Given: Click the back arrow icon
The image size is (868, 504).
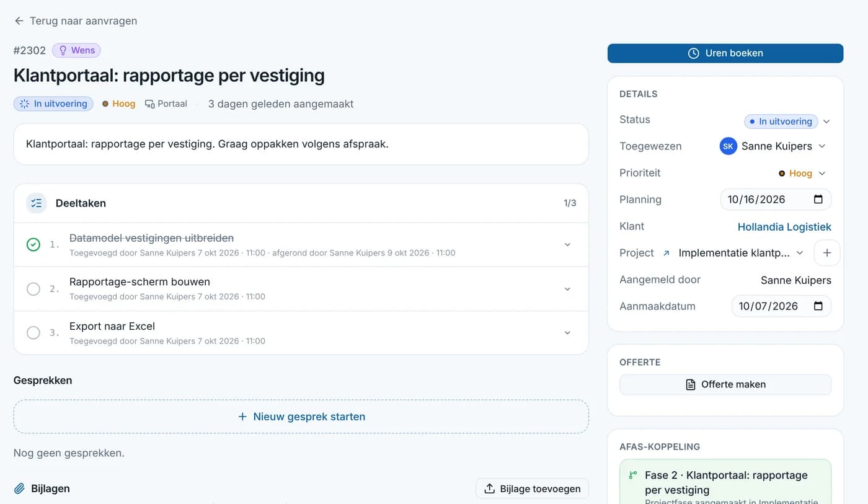Looking at the screenshot, I should point(19,21).
